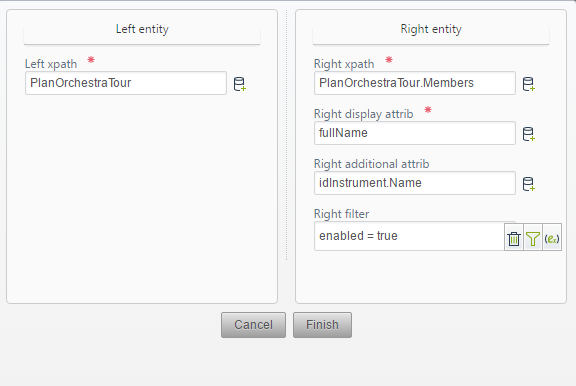576x386 pixels.
Task: Click the Right xpath PlanOrchestraTour.Members field
Action: click(415, 83)
